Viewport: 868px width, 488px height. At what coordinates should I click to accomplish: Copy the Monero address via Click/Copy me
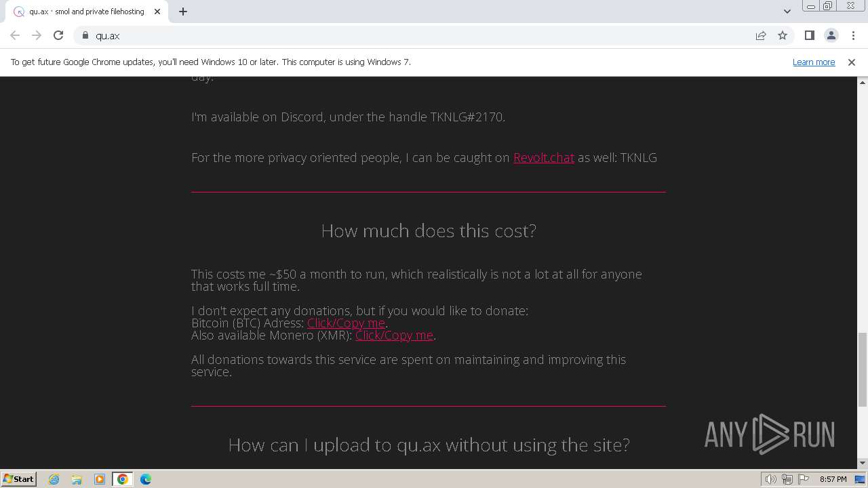394,335
